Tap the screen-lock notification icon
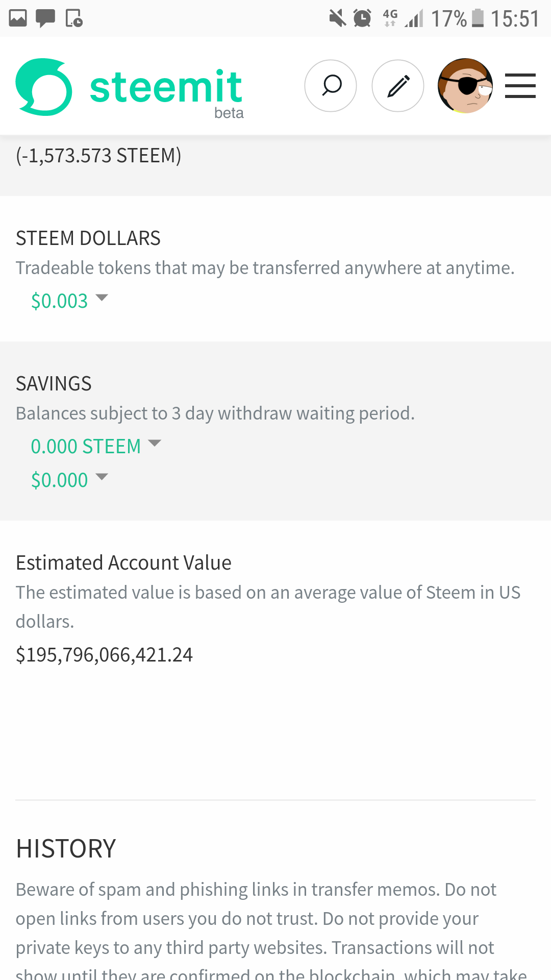The height and width of the screenshot is (980, 551). [74, 18]
